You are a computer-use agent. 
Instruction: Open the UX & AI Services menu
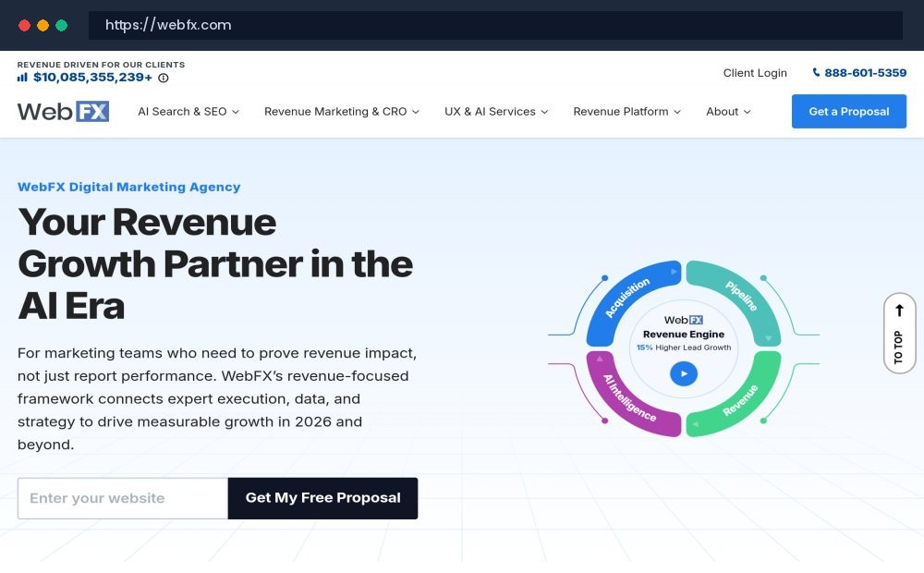coord(496,112)
